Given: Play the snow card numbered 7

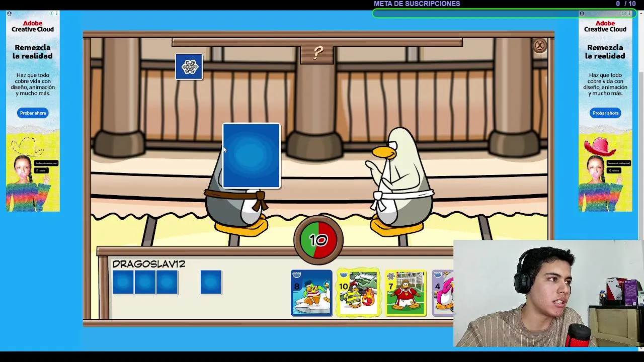Looking at the screenshot, I should click(406, 293).
